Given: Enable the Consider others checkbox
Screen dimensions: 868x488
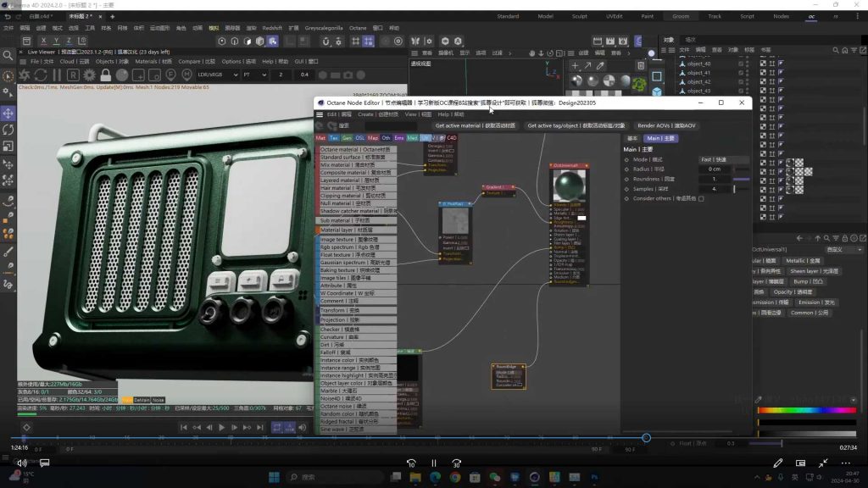Looking at the screenshot, I should point(701,198).
